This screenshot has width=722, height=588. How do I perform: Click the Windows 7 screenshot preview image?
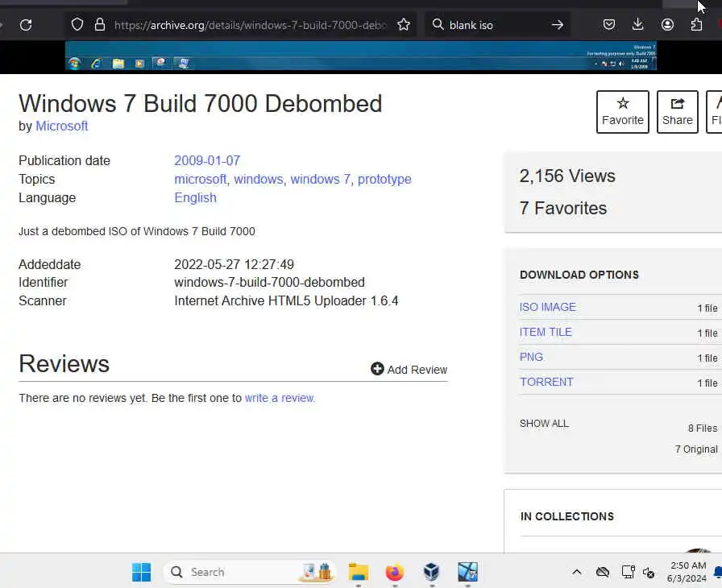(360, 56)
